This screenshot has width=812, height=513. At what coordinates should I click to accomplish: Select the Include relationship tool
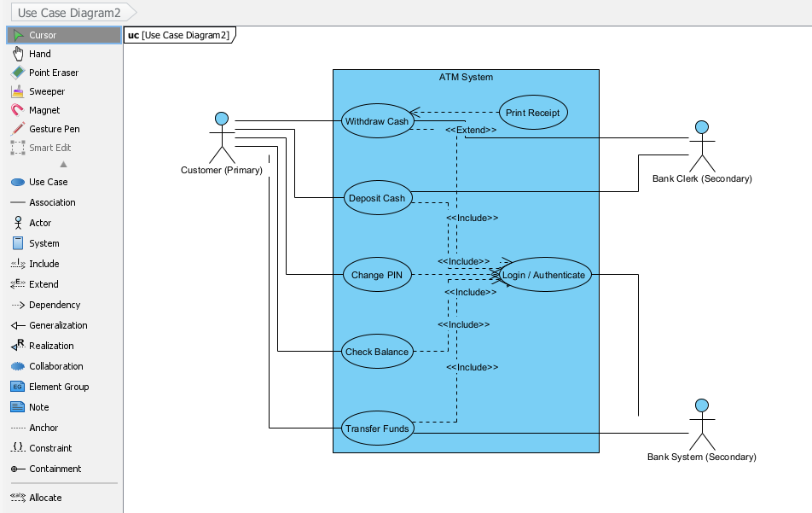point(64,264)
